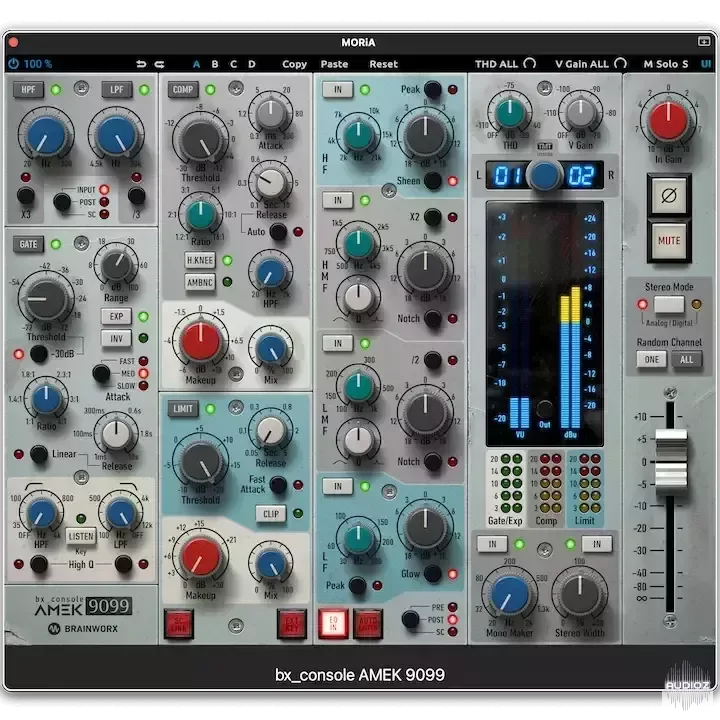Select preset slot A
The height and width of the screenshot is (720, 720).
point(197,64)
